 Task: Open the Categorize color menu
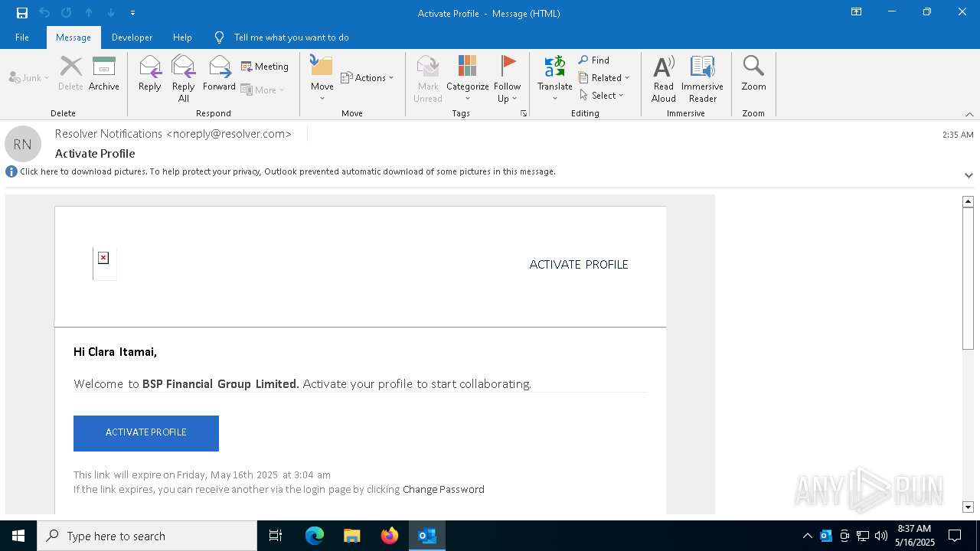[468, 79]
